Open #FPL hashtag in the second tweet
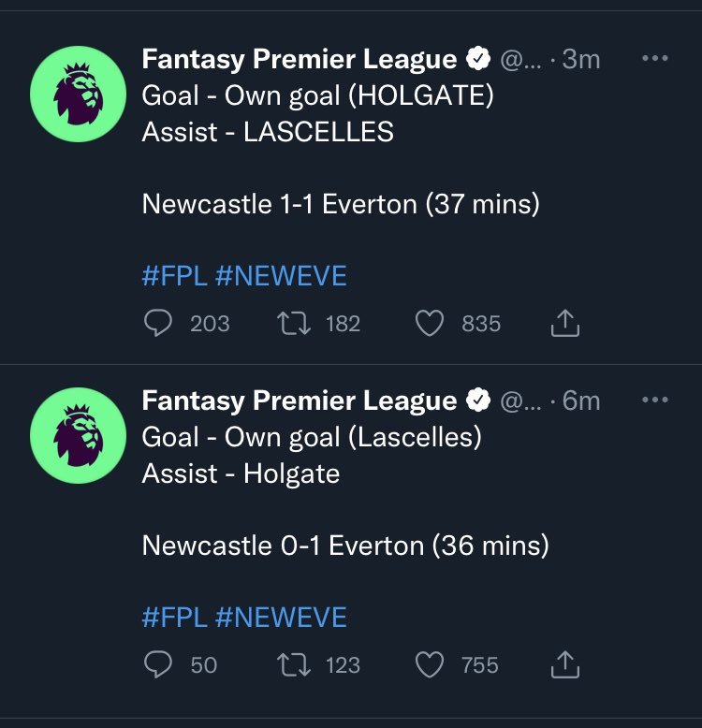 [x=174, y=618]
